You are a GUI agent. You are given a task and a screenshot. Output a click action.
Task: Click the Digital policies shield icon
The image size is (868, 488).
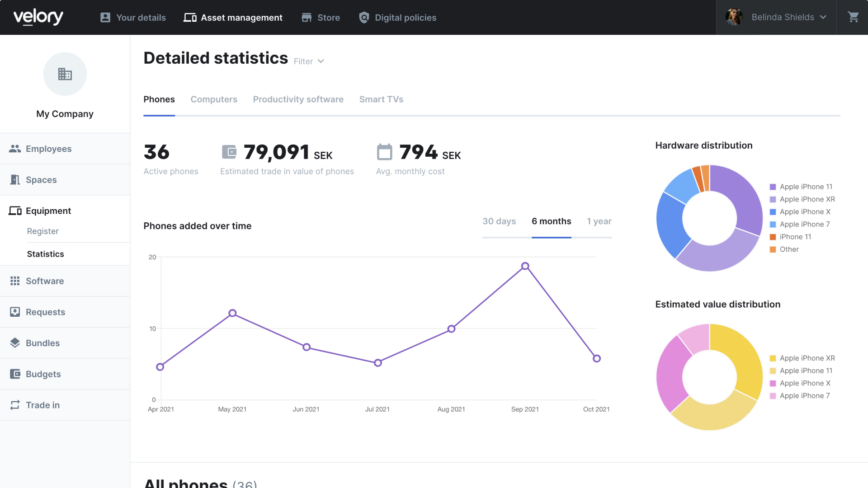(364, 18)
